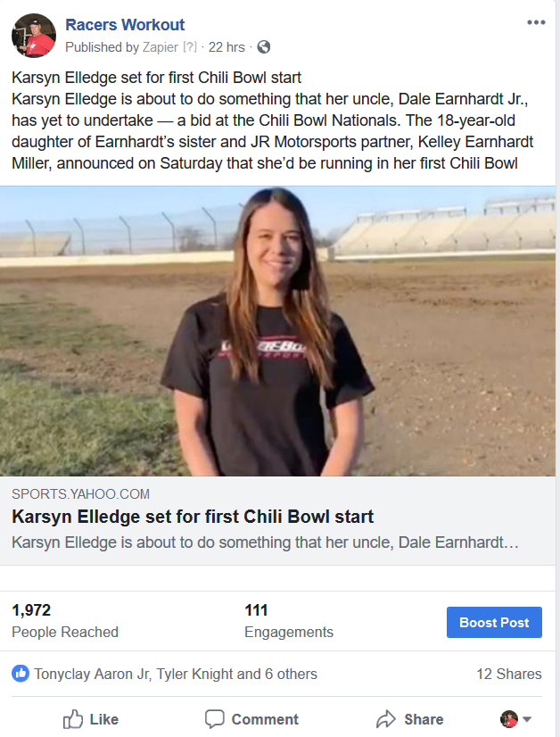Screen dimensions: 560x737
Task: Click the Zapier publisher link
Action: pyautogui.click(x=161, y=47)
